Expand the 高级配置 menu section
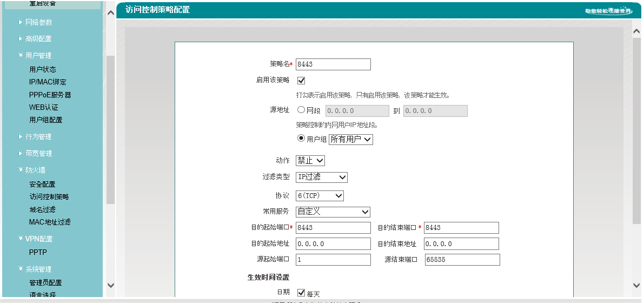Image resolution: width=644 pixels, height=303 pixels. 35,38
